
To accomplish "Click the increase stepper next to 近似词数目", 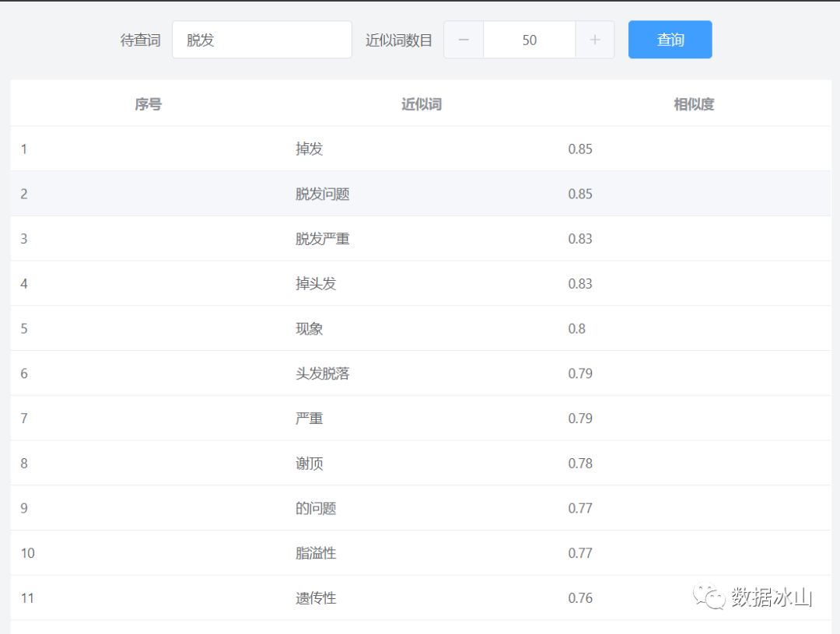I will tap(596, 40).
